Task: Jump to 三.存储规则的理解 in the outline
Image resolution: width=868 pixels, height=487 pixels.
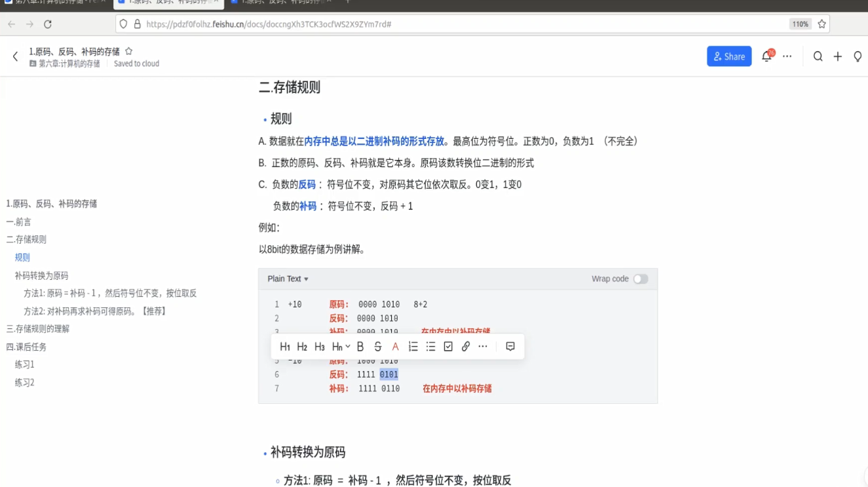Action: (37, 329)
